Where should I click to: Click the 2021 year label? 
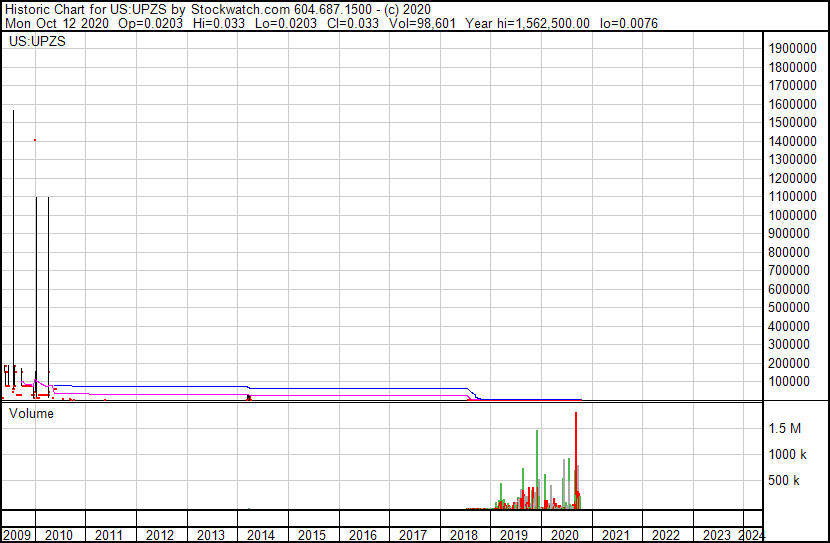pyautogui.click(x=616, y=535)
